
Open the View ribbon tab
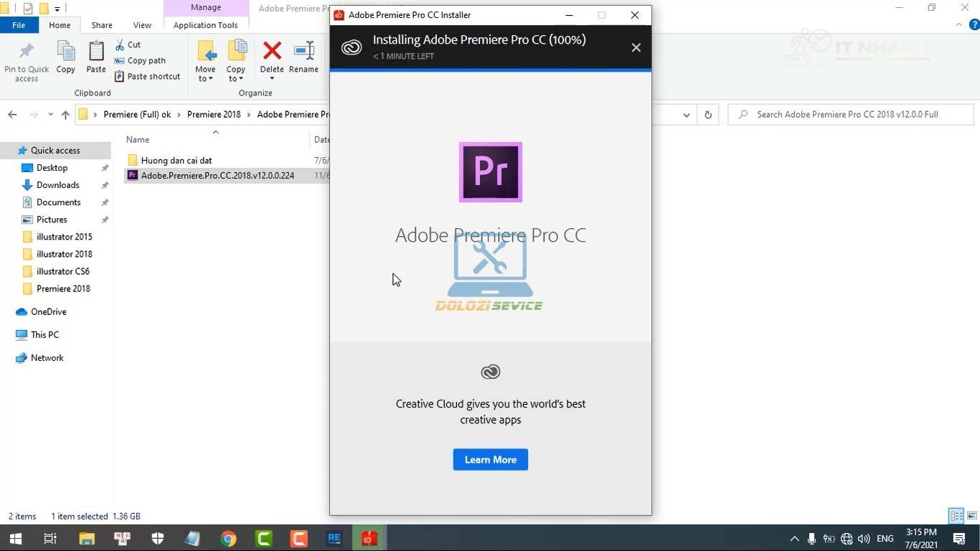(142, 25)
